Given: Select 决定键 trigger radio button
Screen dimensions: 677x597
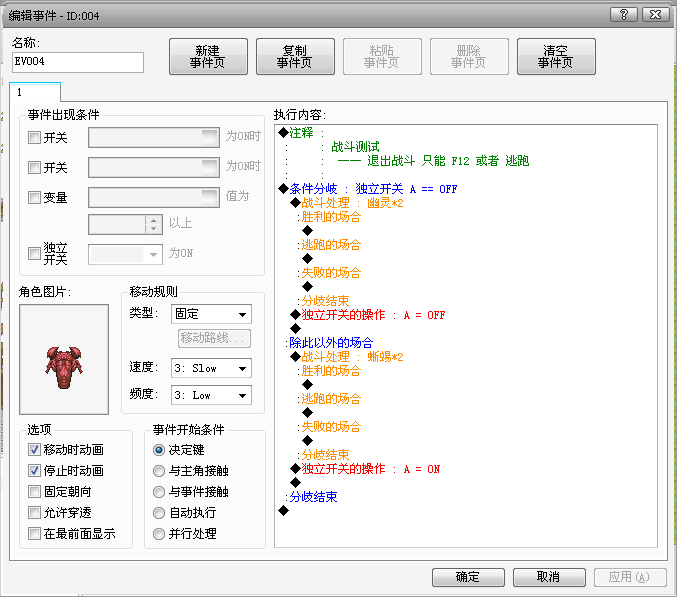Looking at the screenshot, I should (159, 450).
